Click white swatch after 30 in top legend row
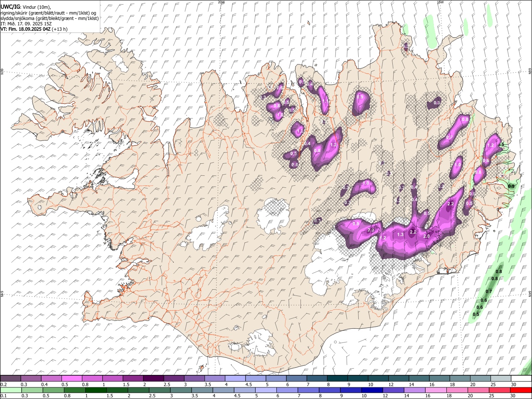Image resolution: width=532 pixels, height=399 pixels. 521,378
